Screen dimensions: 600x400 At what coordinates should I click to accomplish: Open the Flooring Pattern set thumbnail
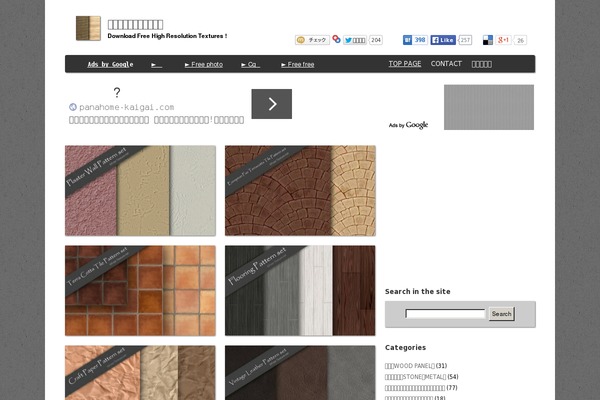[x=300, y=291]
